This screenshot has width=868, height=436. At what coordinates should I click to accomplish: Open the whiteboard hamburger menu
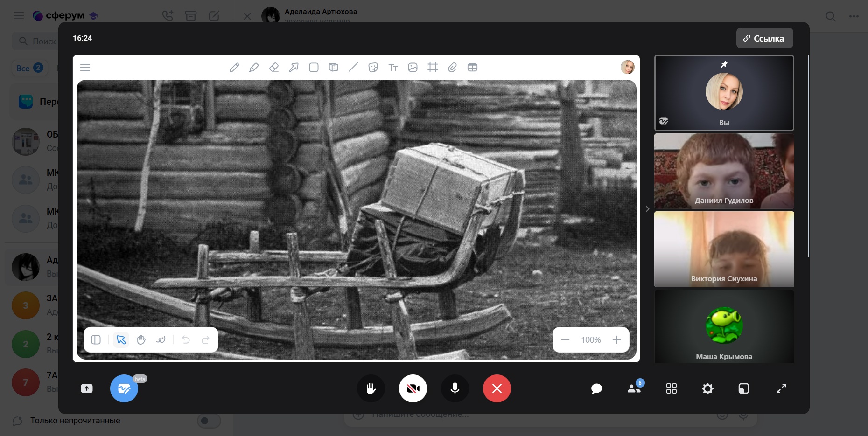(85, 68)
